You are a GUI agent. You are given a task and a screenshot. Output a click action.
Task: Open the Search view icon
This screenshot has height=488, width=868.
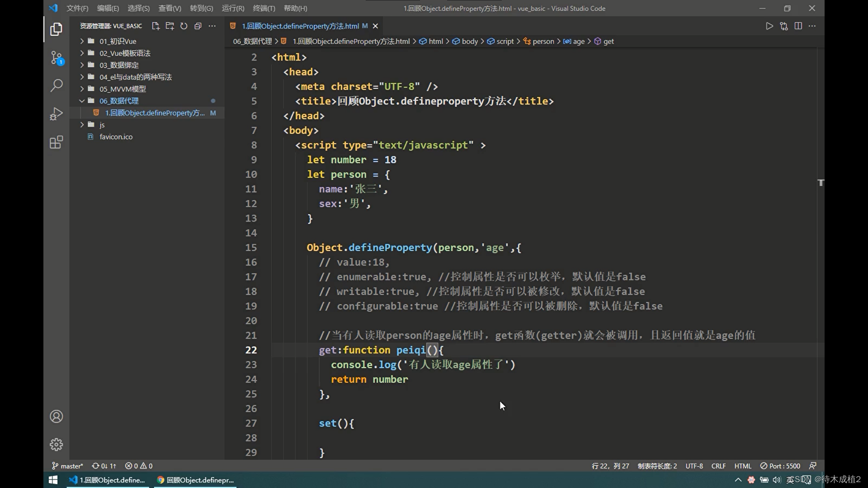tap(56, 85)
